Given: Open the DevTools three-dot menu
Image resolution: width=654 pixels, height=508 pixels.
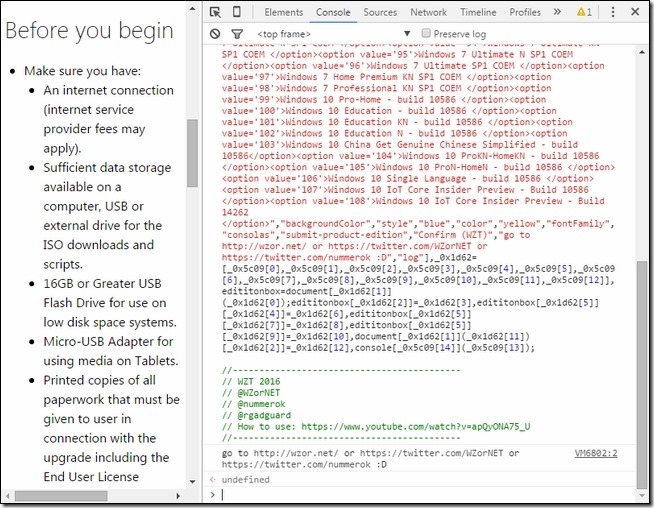Looking at the screenshot, I should point(613,12).
